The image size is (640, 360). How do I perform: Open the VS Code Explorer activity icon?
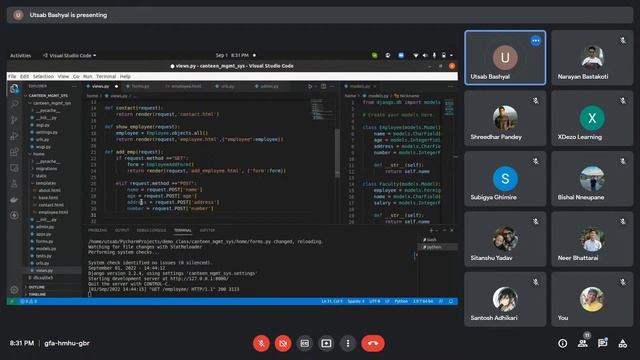[x=14, y=89]
